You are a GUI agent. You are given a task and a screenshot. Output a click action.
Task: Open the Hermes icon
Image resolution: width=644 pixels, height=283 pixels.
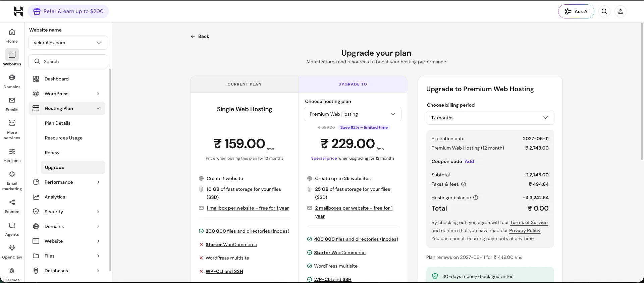click(x=12, y=271)
